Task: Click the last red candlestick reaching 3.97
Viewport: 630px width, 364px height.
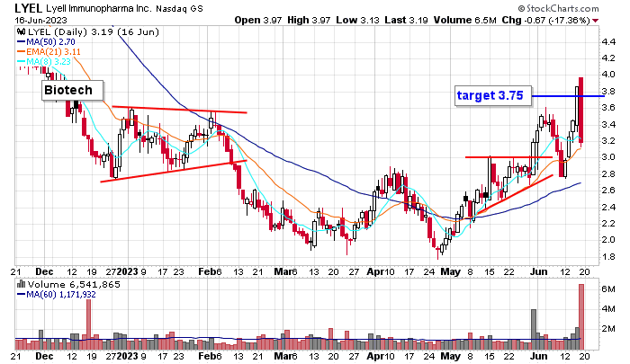Action: pyautogui.click(x=581, y=111)
